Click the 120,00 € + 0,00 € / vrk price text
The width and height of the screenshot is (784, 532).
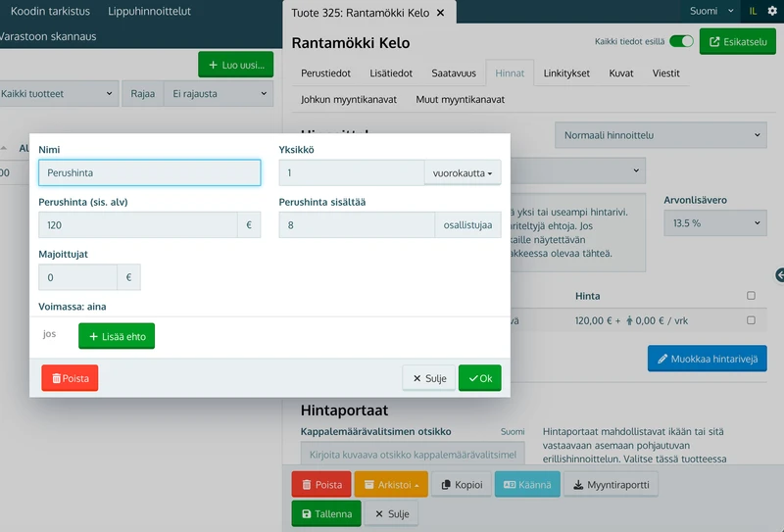[x=631, y=320]
